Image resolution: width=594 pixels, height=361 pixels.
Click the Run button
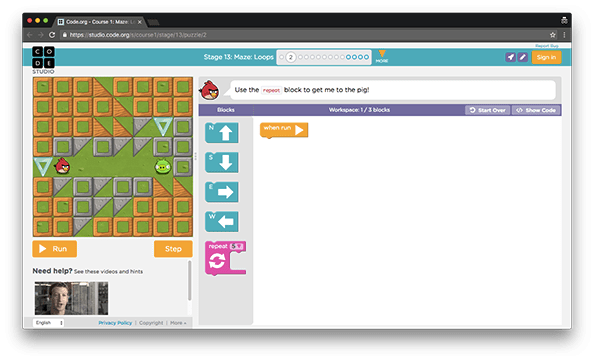55,249
